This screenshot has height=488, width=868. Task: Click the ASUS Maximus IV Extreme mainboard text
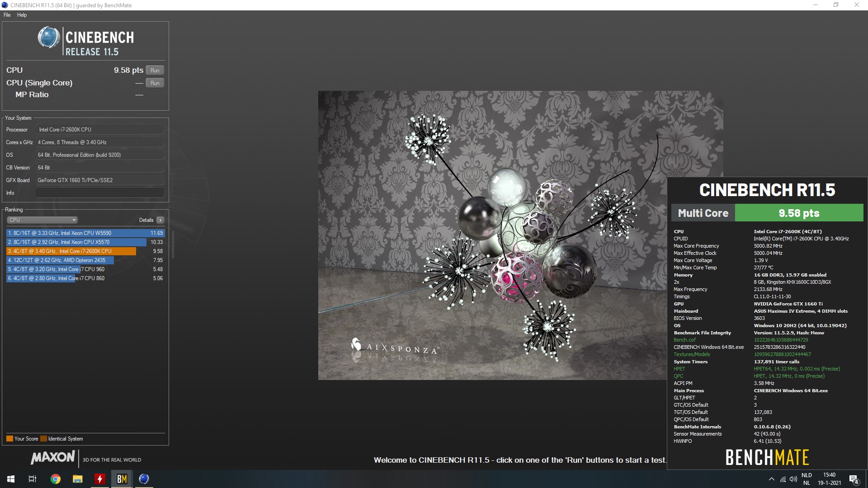tap(801, 311)
